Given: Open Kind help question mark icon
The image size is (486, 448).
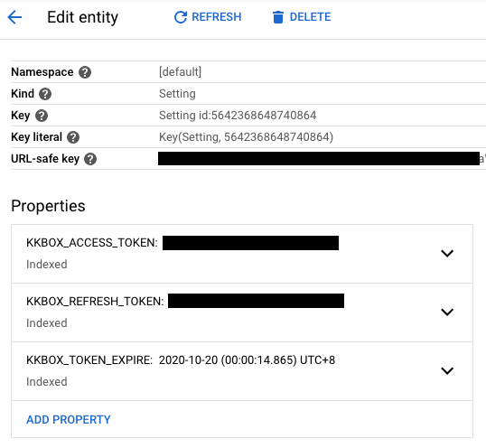Looking at the screenshot, I should click(45, 94).
